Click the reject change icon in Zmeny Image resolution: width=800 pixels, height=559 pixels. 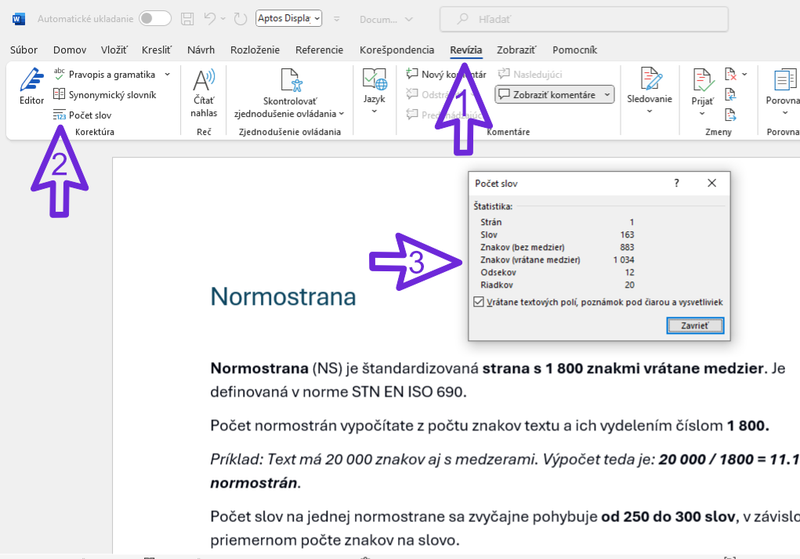731,74
